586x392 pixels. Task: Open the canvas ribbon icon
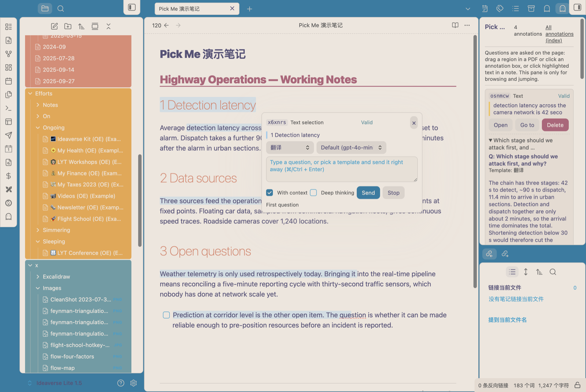click(x=8, y=67)
